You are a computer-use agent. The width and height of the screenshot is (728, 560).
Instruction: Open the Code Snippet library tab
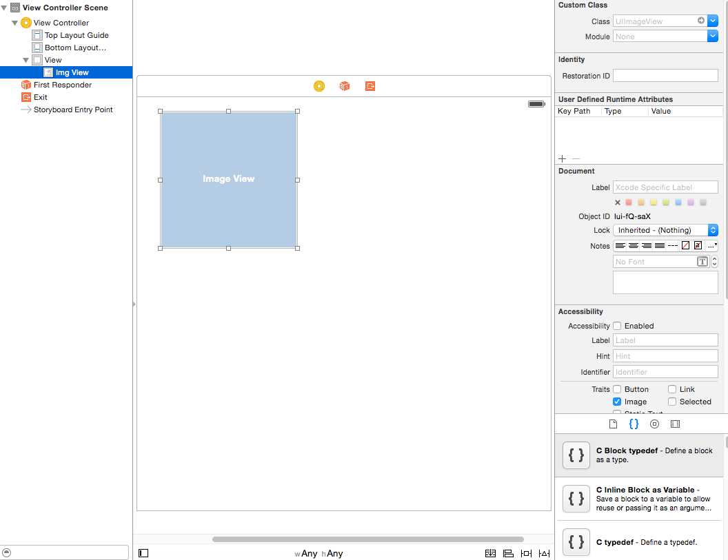tap(634, 424)
